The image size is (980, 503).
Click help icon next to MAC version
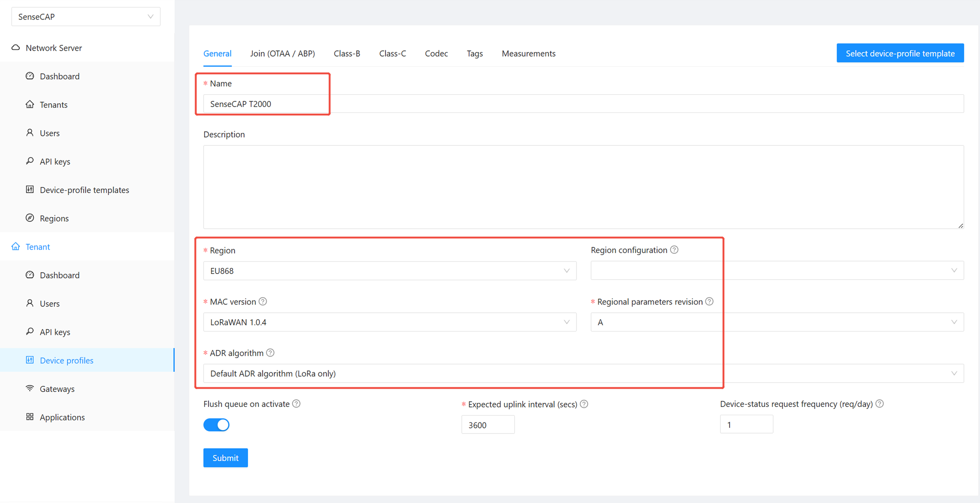[x=263, y=301]
